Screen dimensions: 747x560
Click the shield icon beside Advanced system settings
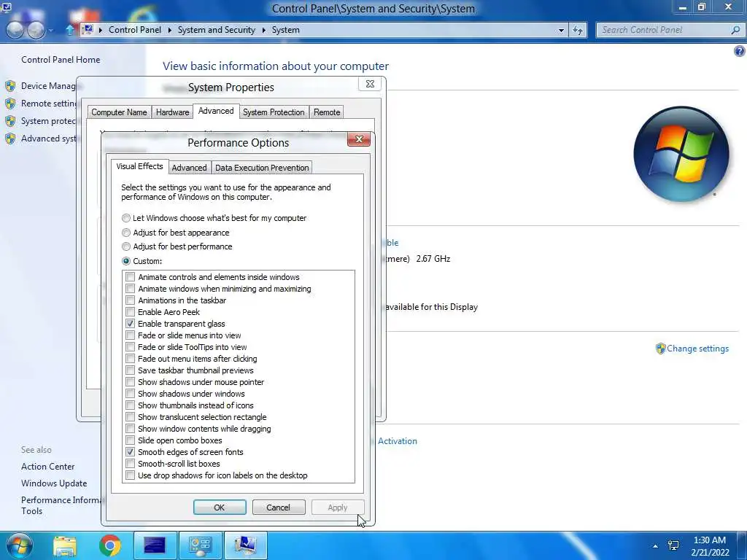click(10, 139)
